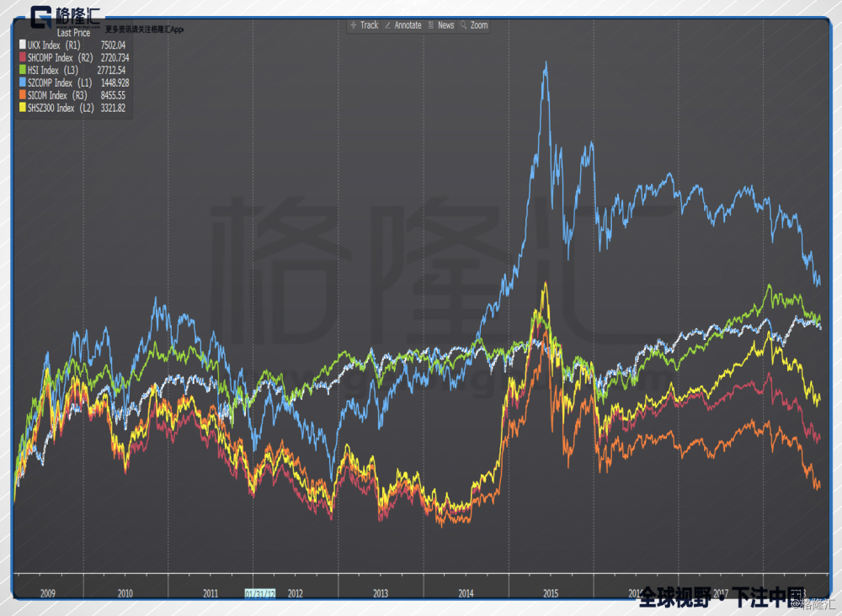This screenshot has width=842, height=616.
Task: Click the 2015 label on time axis
Action: coord(551,593)
